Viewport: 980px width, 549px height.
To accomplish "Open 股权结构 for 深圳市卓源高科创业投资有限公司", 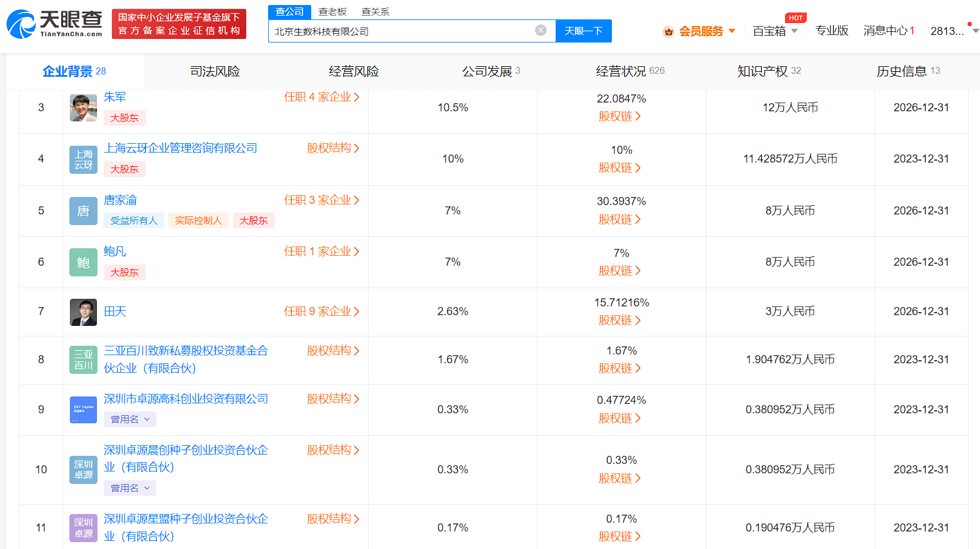I will (333, 399).
